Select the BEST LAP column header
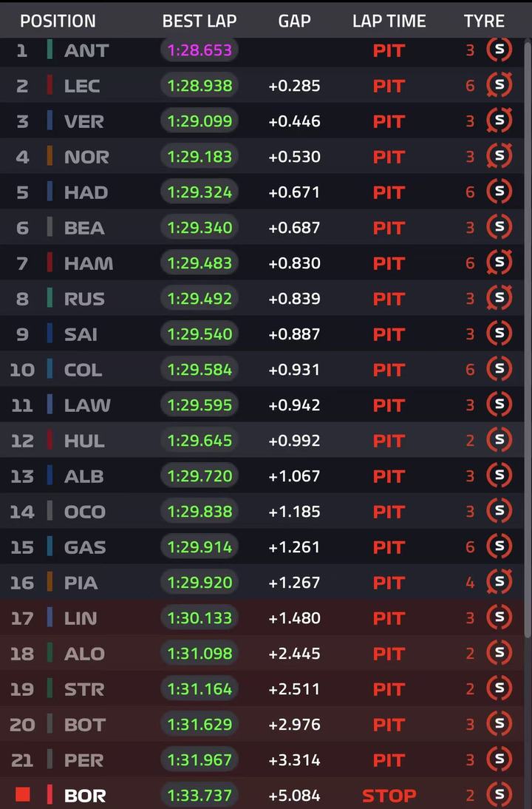Image resolution: width=532 pixels, height=809 pixels. (x=199, y=21)
